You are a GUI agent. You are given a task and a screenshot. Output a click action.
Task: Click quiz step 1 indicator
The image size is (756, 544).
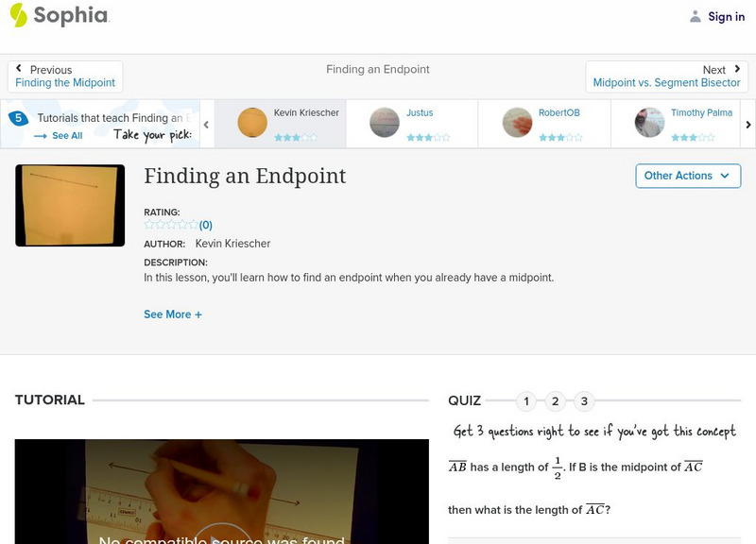(x=525, y=399)
